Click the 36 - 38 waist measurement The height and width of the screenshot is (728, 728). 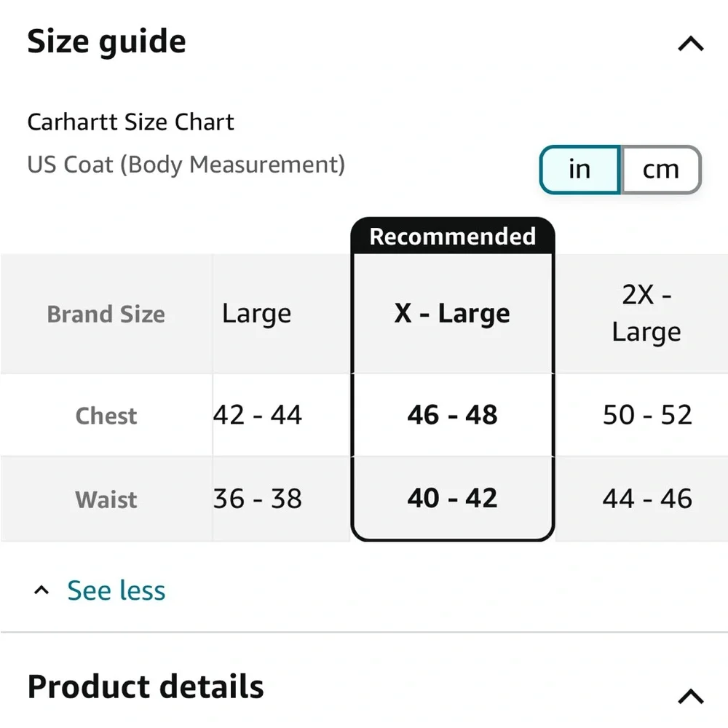(258, 499)
